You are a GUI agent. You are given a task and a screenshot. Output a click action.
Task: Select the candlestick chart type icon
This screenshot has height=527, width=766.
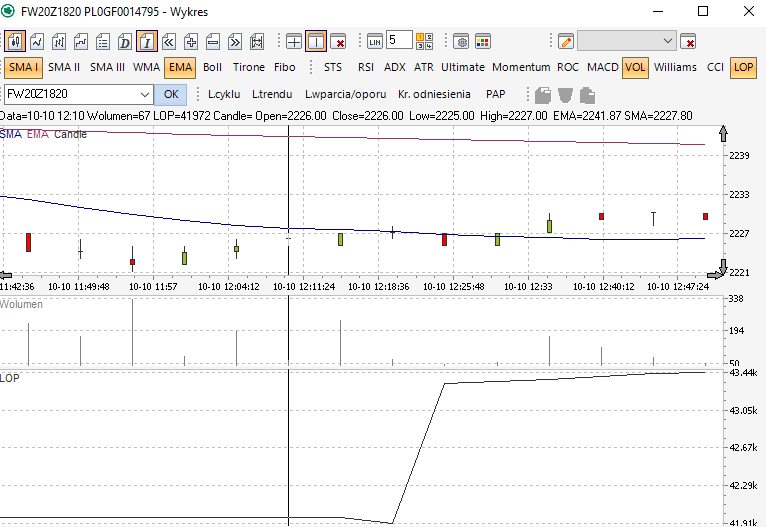click(14, 41)
